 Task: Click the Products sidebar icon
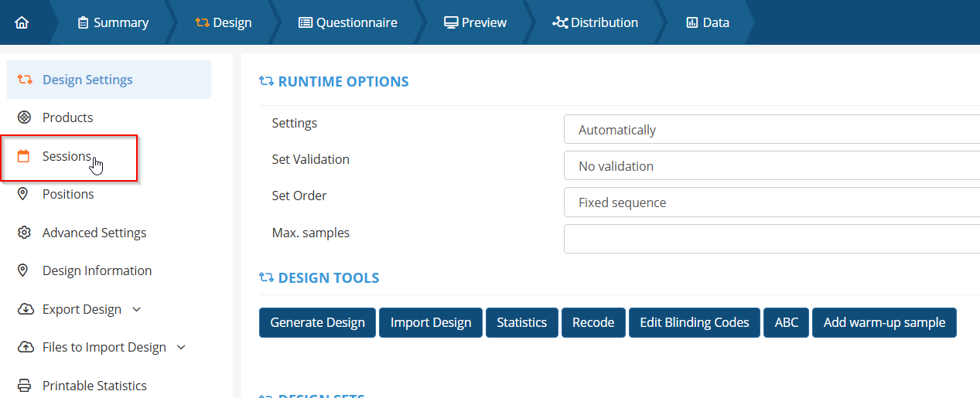click(x=24, y=117)
